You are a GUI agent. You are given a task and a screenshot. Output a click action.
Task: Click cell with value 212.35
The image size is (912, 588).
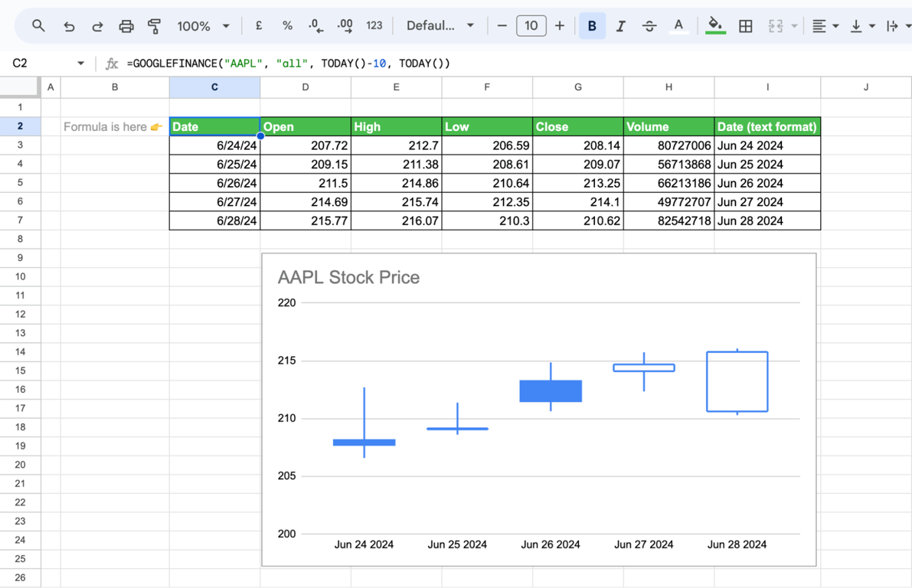(487, 202)
